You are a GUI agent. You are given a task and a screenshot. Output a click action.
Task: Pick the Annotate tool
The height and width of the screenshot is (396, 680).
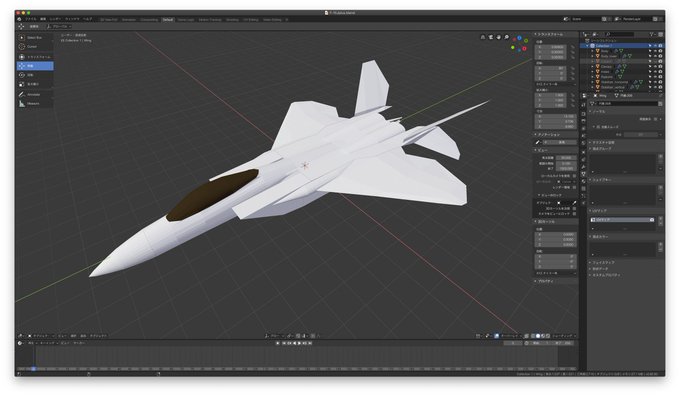[35, 94]
